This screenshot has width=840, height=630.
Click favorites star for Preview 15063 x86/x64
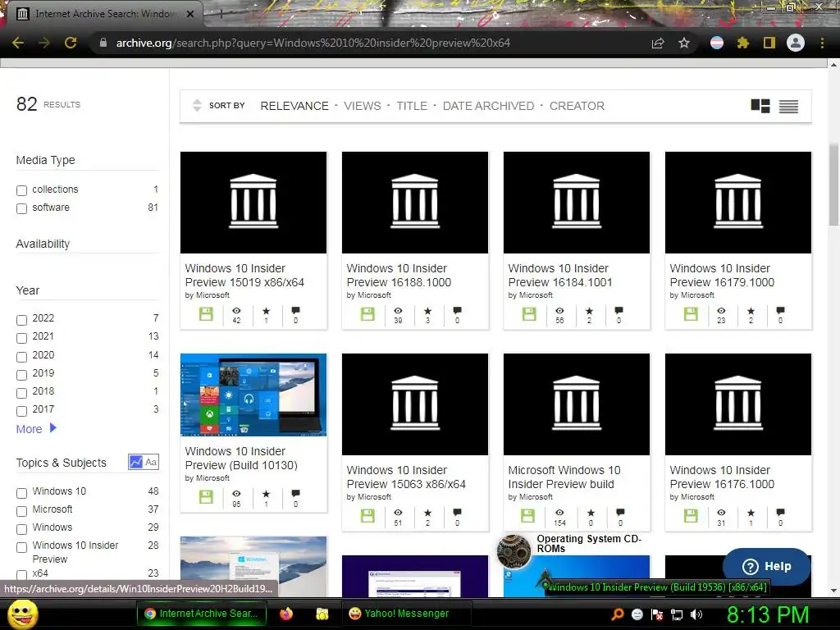coord(427,513)
